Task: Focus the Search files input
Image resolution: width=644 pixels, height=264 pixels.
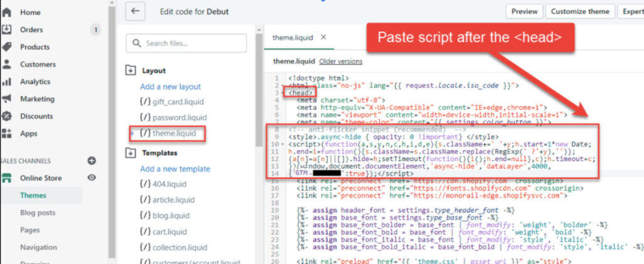Action: tap(186, 43)
